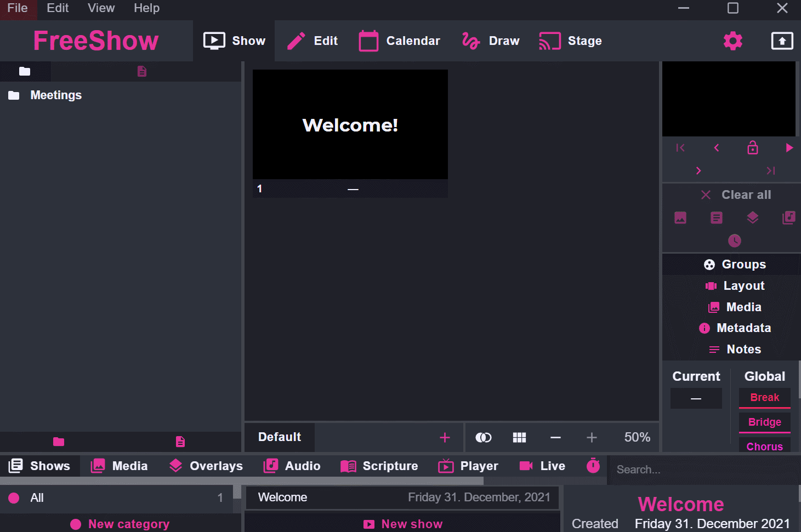Toggle the preview blend mode icon
Screen dimensions: 801x532
pos(483,437)
